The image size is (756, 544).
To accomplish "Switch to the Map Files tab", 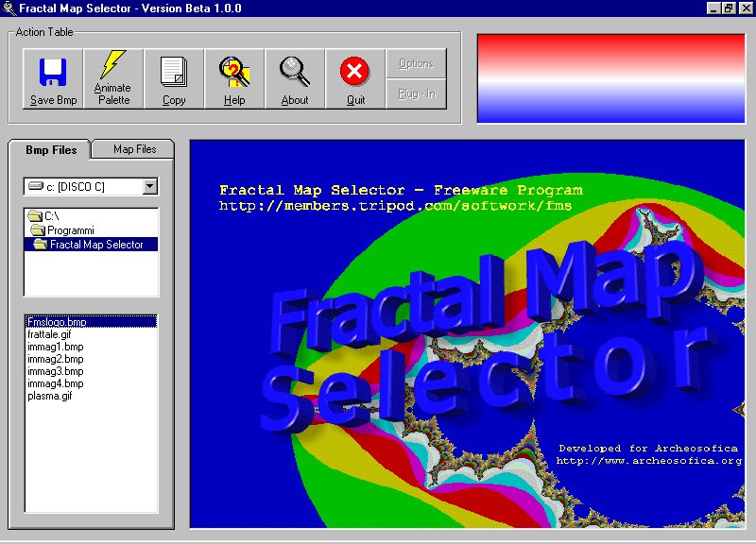I will click(134, 149).
